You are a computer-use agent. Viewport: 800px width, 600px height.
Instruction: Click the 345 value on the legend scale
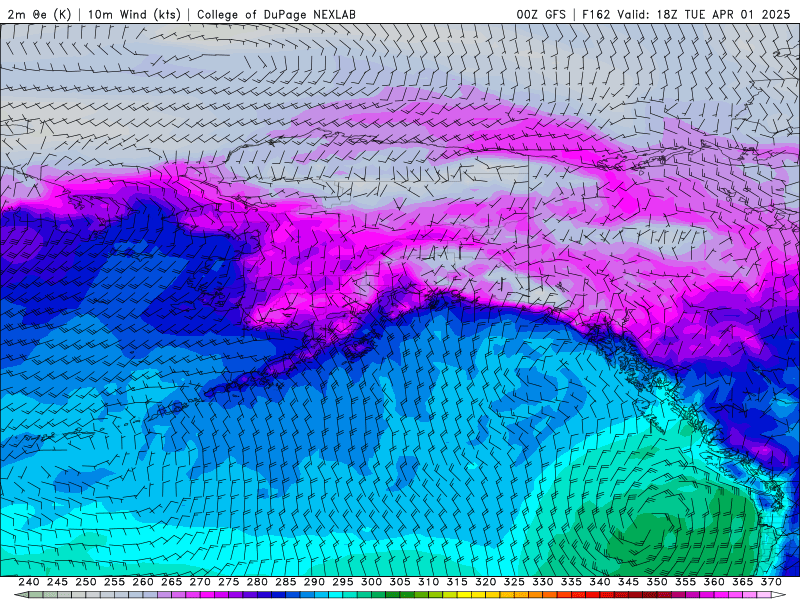pos(629,582)
